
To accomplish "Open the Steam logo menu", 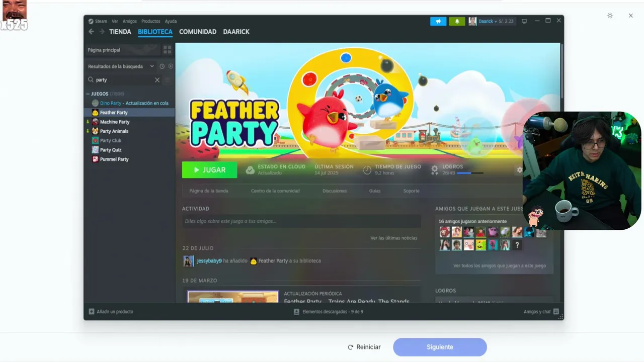I will pyautogui.click(x=91, y=21).
